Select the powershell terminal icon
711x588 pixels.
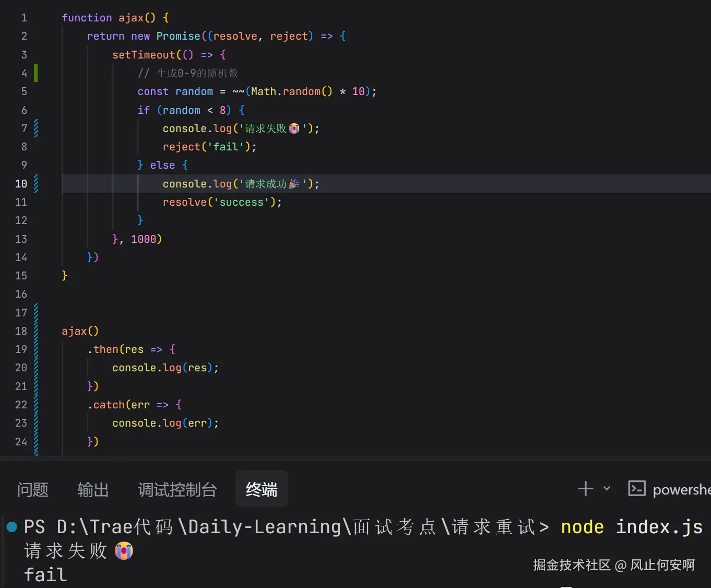[637, 489]
